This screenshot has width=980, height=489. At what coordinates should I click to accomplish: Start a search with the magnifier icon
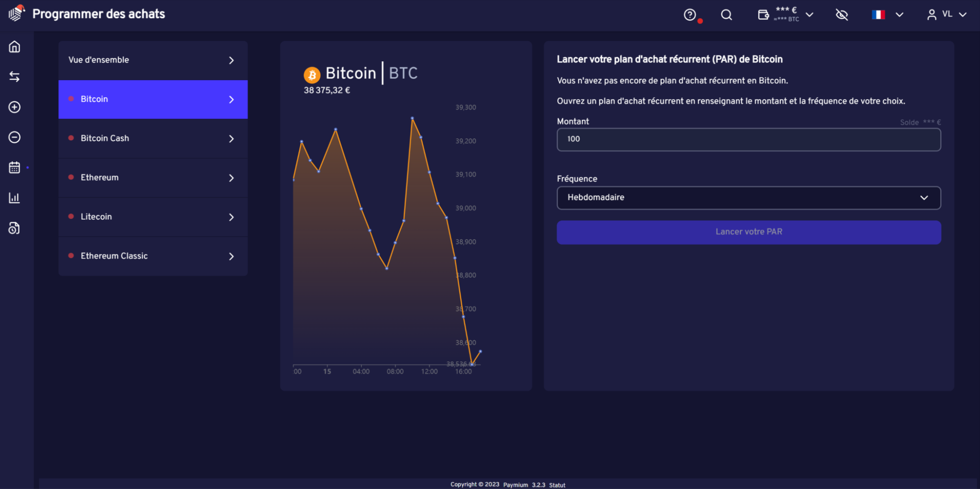(x=727, y=15)
